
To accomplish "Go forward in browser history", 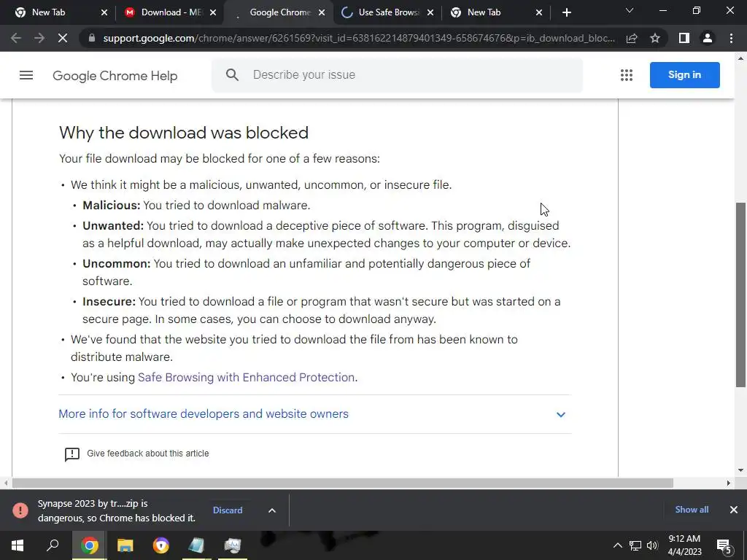I will pyautogui.click(x=39, y=38).
